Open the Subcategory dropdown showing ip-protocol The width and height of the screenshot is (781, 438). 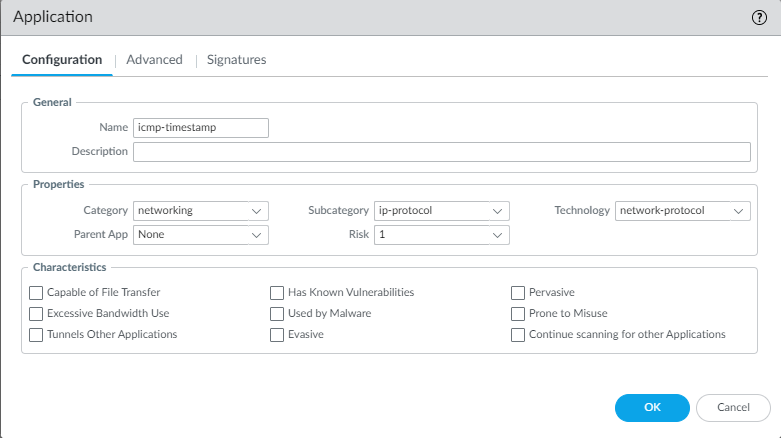pos(441,211)
